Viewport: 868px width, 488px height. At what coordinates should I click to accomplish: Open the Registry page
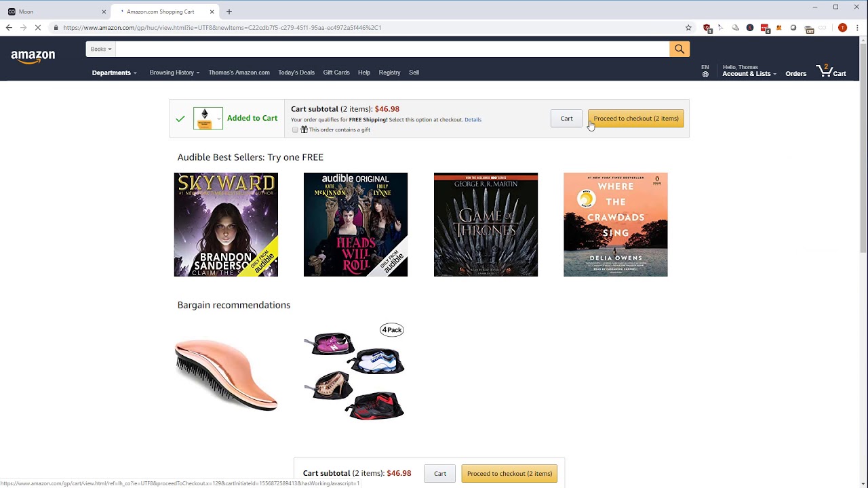click(389, 73)
